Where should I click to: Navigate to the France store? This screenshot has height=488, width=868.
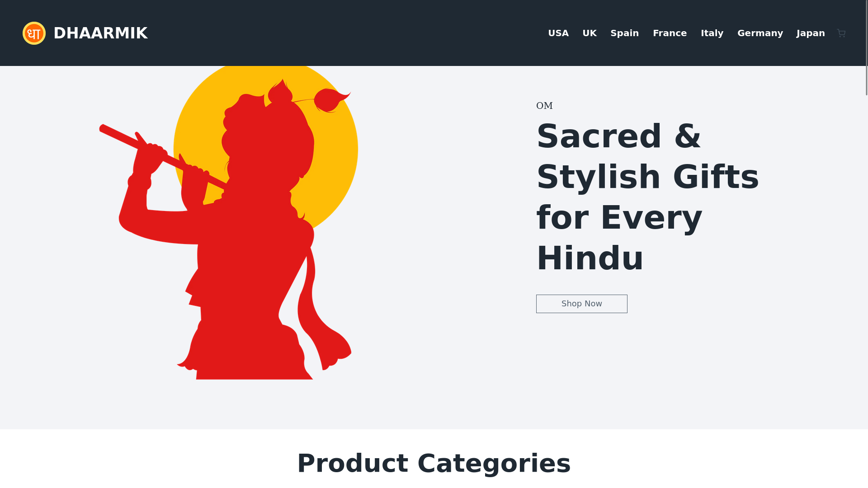pyautogui.click(x=670, y=33)
